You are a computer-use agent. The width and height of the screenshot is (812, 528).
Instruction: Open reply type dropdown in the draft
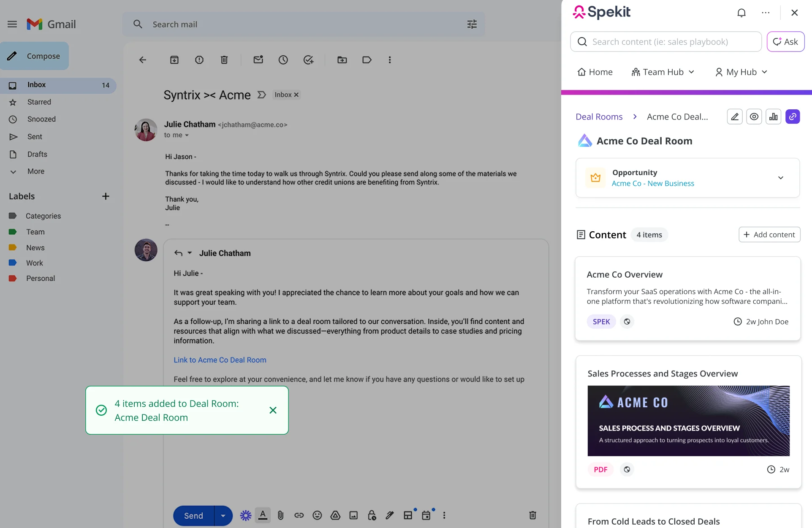tap(190, 253)
